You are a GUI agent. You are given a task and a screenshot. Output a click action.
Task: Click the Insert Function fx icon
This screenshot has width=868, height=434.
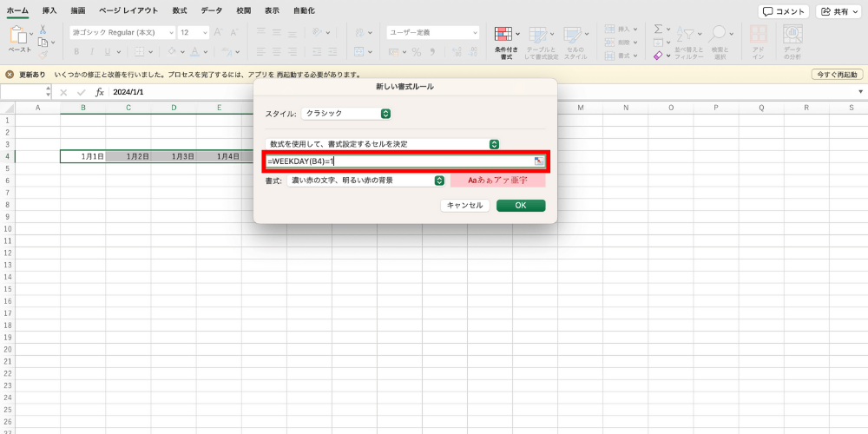pyautogui.click(x=100, y=93)
